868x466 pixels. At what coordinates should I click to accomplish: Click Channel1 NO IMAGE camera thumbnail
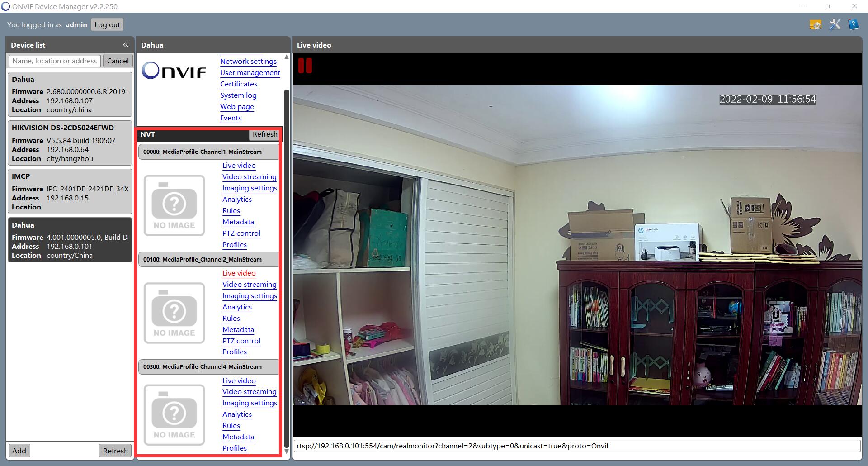click(x=174, y=205)
